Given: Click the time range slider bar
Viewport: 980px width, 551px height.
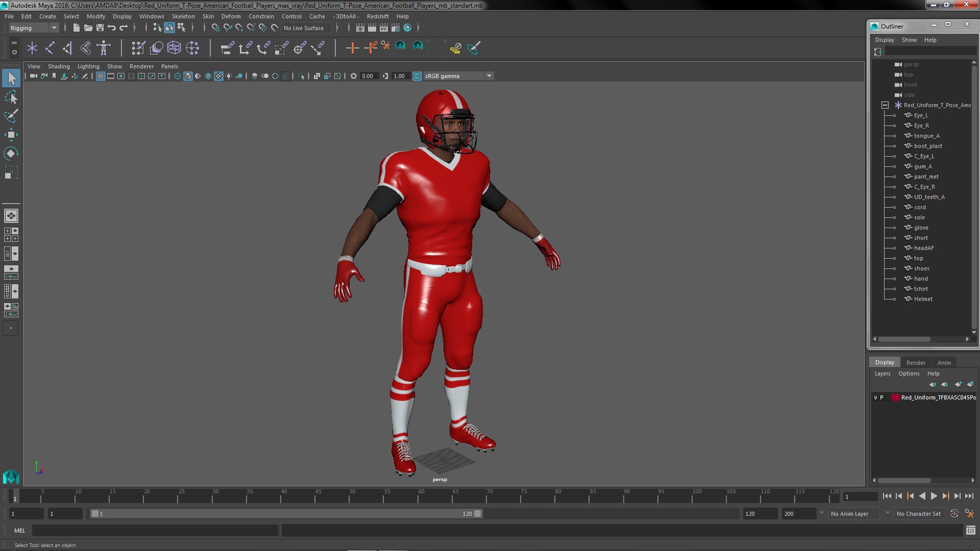Looking at the screenshot, I should pyautogui.click(x=286, y=514).
